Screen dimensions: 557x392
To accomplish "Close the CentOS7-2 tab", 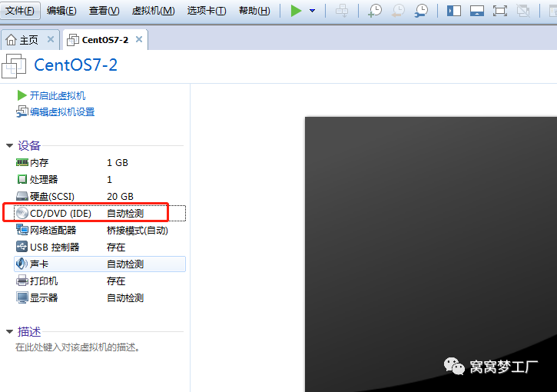I will point(139,39).
